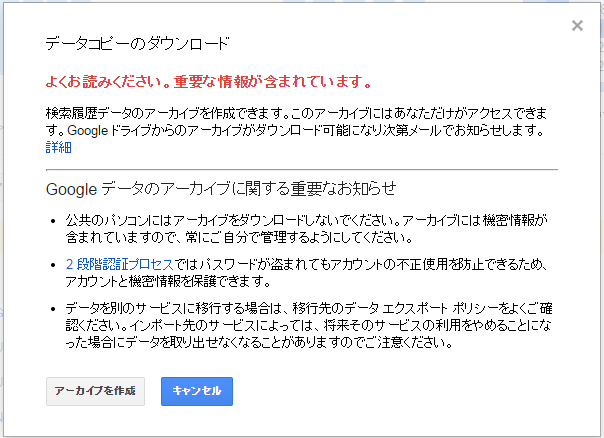Image resolution: width=604 pixels, height=438 pixels.
Task: Click the bullet text starting データを別のサービスに移行
Action: click(x=309, y=325)
